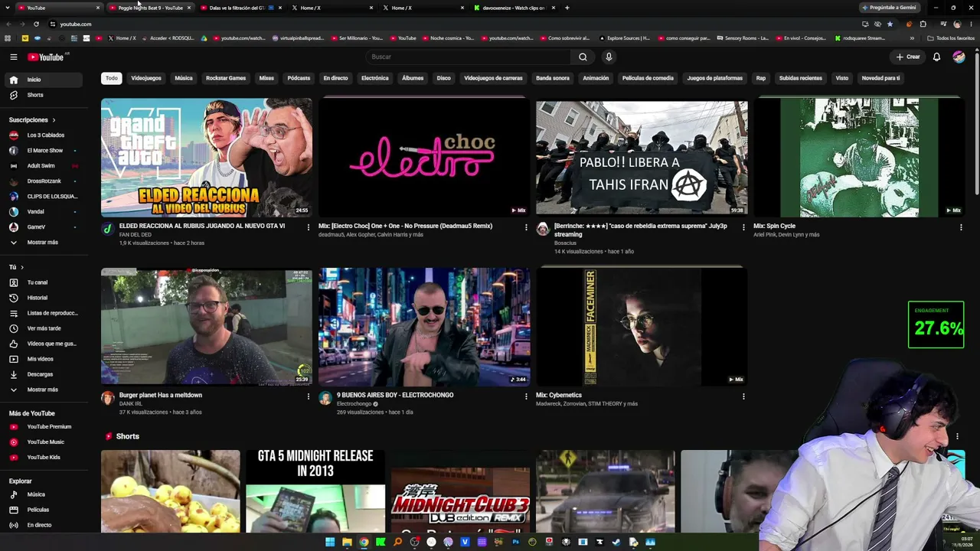Reload the page with the browser refresh button
980x551 pixels.
(36, 24)
